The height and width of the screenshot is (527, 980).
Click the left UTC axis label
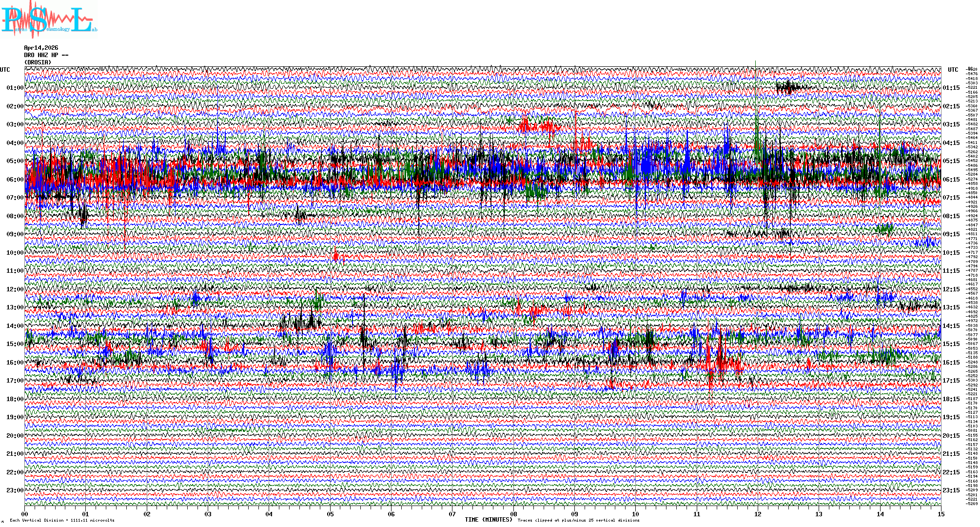tap(5, 70)
